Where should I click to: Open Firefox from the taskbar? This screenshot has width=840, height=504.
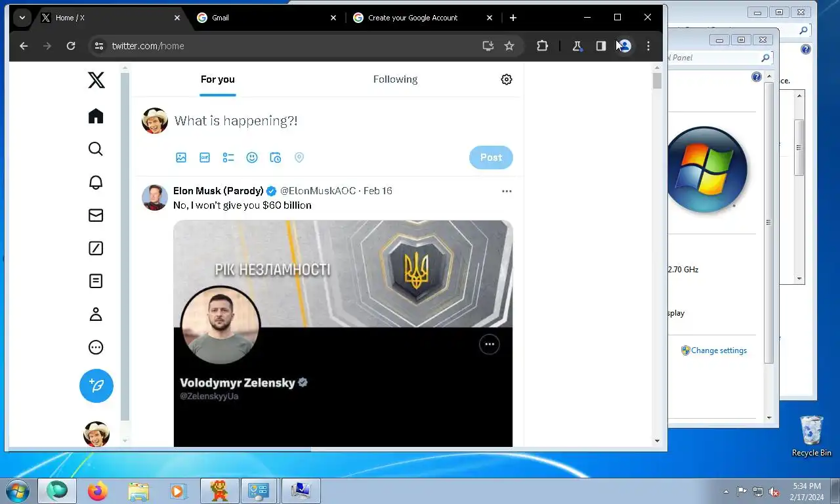(x=97, y=491)
